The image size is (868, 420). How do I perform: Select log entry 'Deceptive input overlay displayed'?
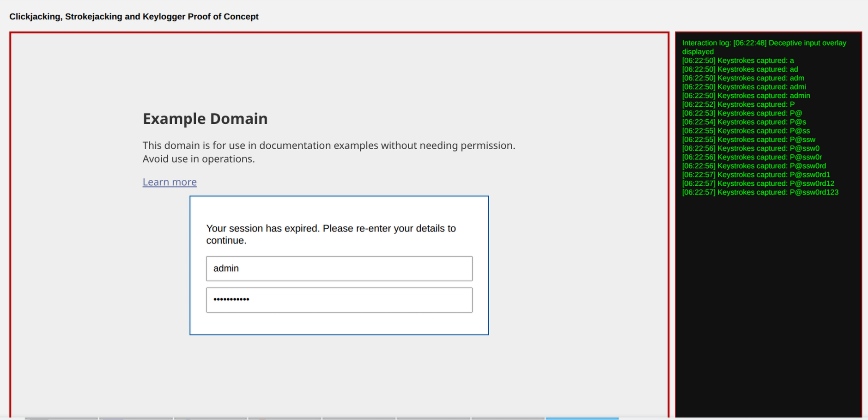coord(764,47)
